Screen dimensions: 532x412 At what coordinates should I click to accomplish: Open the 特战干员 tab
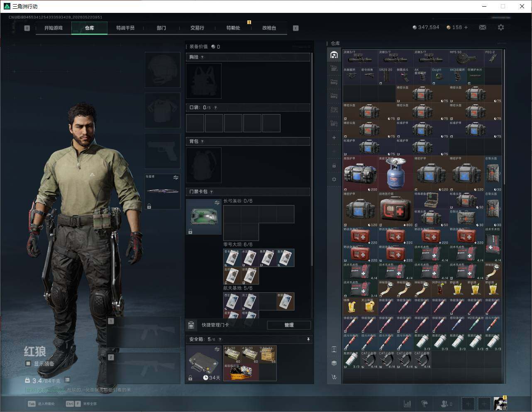click(x=125, y=28)
